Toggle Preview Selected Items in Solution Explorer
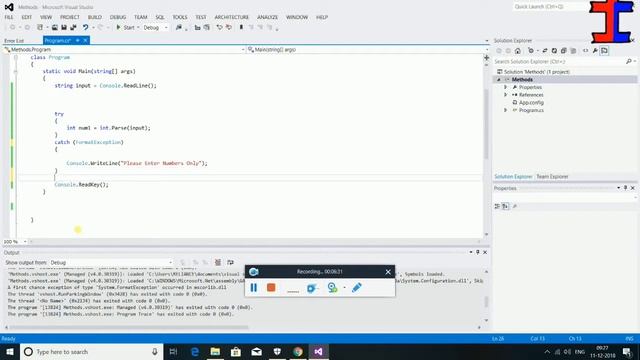 (x=604, y=51)
